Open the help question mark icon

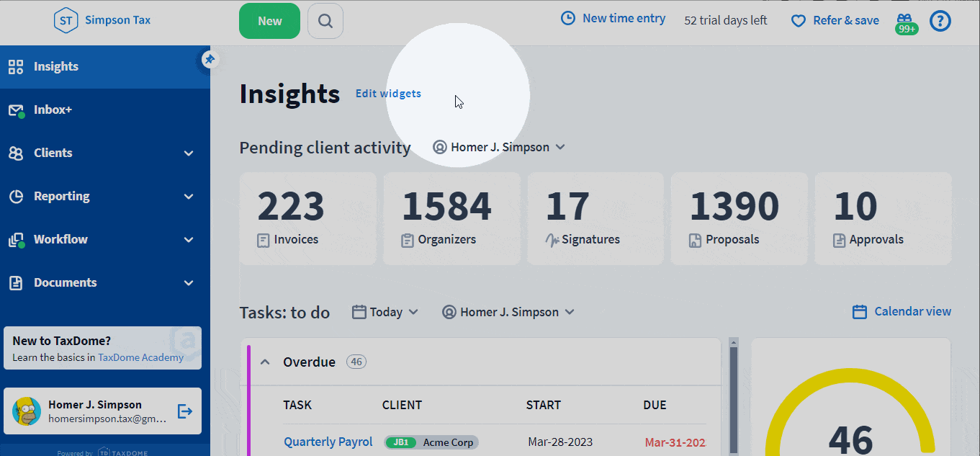940,21
